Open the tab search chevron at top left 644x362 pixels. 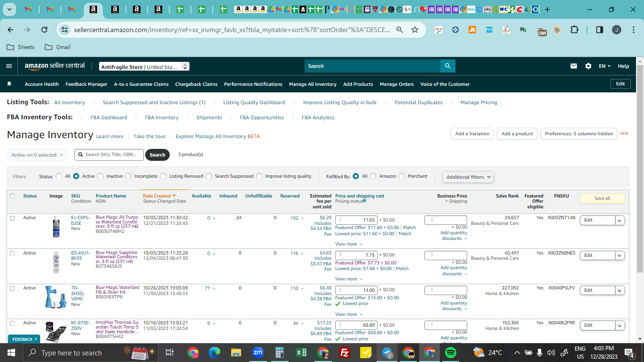coord(9,9)
